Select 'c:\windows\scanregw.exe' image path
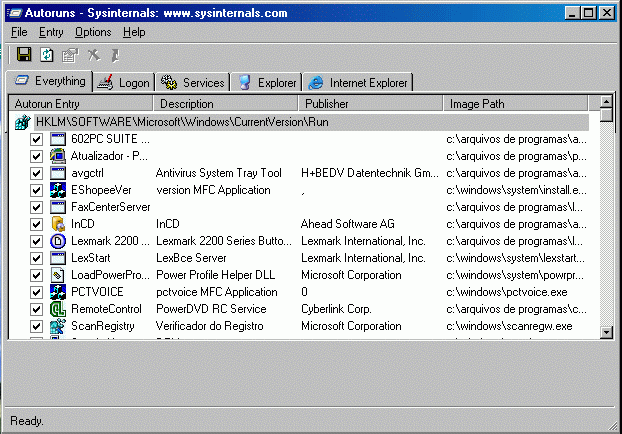Viewport: 622px width, 434px height. pos(509,326)
